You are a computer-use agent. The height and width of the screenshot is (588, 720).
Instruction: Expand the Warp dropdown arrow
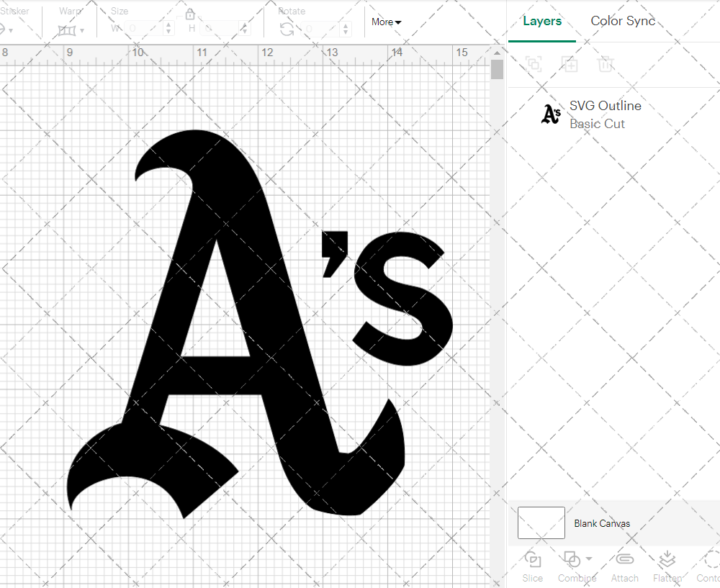pyautogui.click(x=82, y=31)
